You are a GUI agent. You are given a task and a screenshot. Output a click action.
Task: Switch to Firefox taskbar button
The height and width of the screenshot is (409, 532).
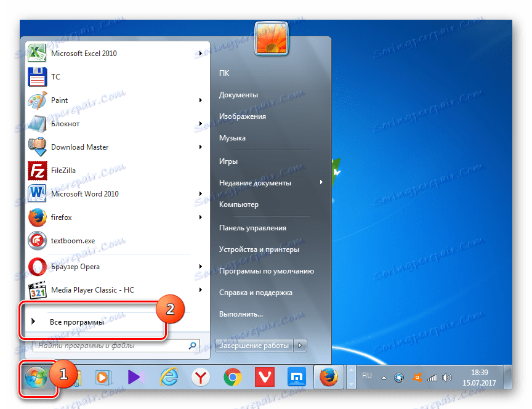pos(328,378)
